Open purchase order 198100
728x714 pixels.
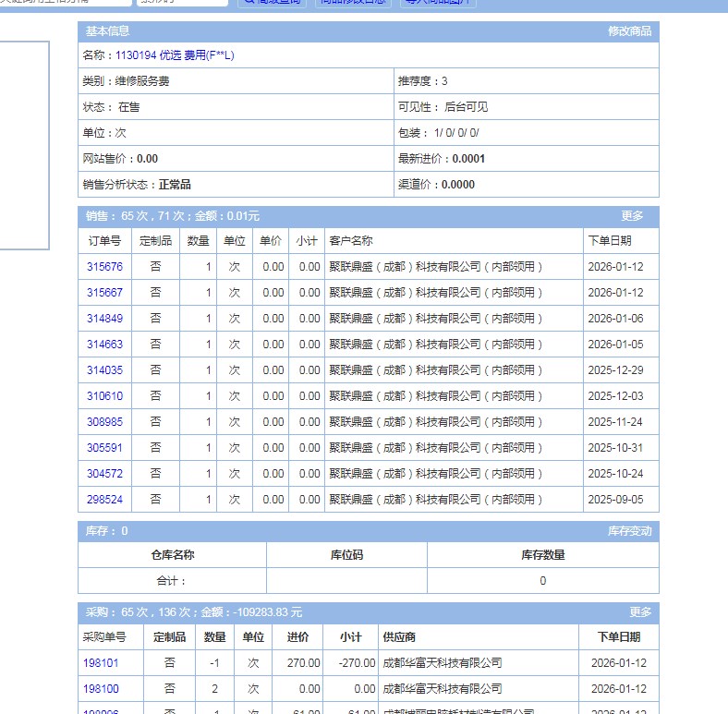tap(101, 689)
